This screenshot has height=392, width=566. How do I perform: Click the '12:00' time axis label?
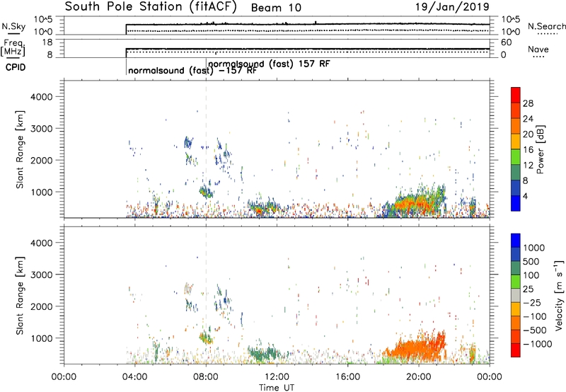pos(277,377)
